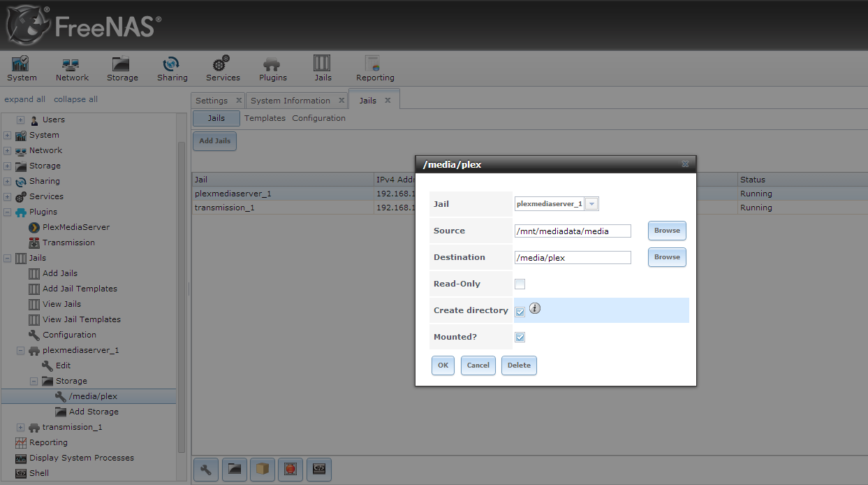
Task: Click the wrench edit button below the jail list
Action: pyautogui.click(x=205, y=470)
